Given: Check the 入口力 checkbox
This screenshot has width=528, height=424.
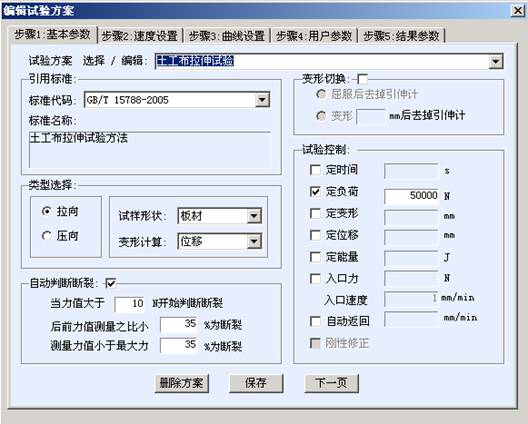Looking at the screenshot, I should click(315, 279).
